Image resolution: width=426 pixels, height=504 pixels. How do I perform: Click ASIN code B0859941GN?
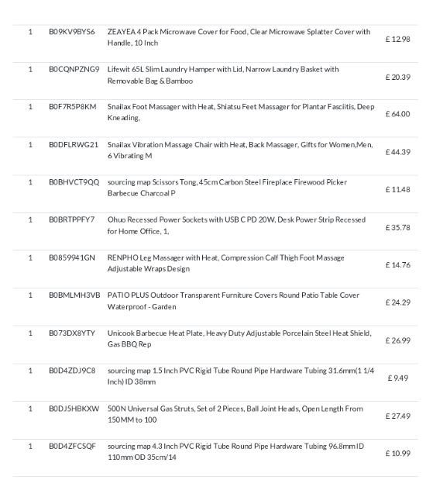72,257
